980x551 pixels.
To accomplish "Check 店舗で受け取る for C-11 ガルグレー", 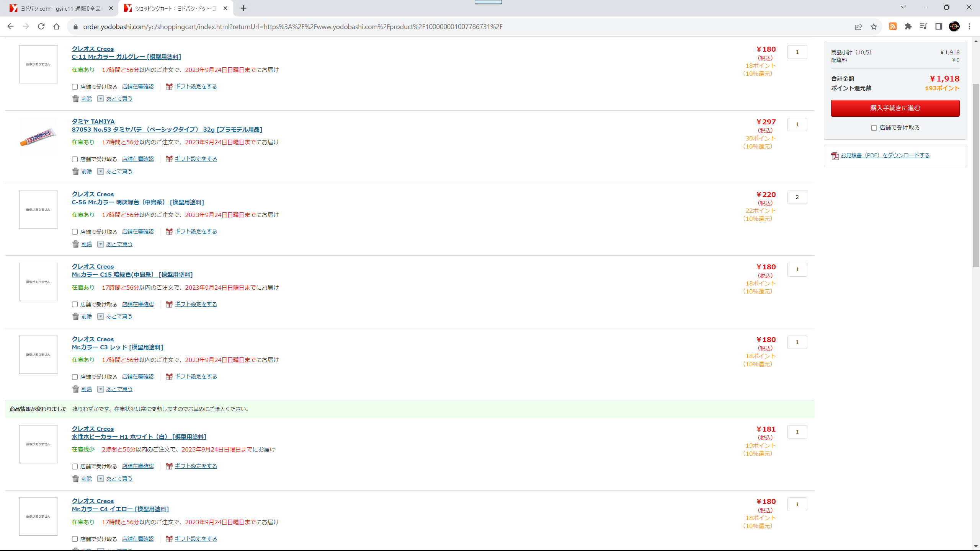I will [x=75, y=87].
